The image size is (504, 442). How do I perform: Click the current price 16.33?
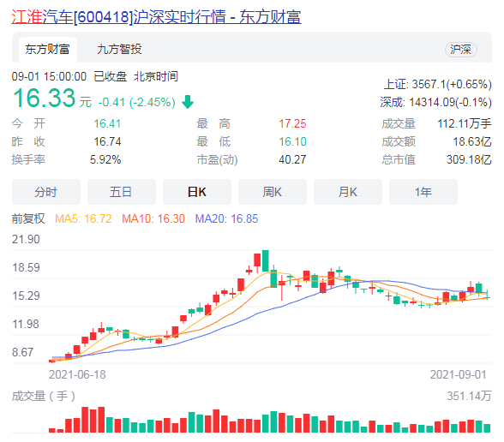tap(45, 98)
